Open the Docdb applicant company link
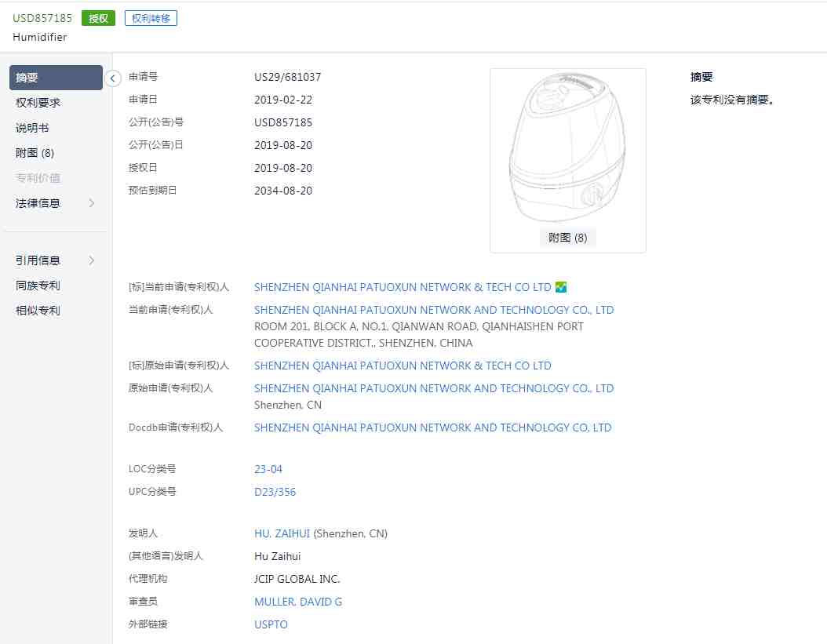Image resolution: width=827 pixels, height=644 pixels. coord(432,428)
